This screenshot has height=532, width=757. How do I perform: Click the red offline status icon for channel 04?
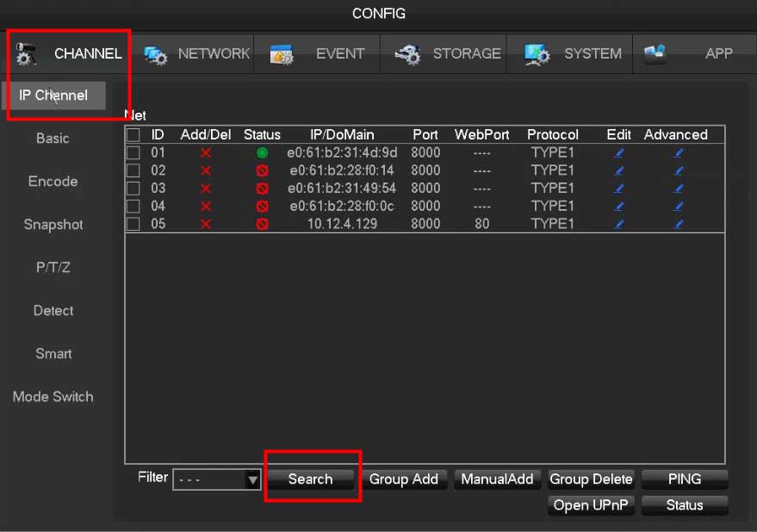[262, 207]
